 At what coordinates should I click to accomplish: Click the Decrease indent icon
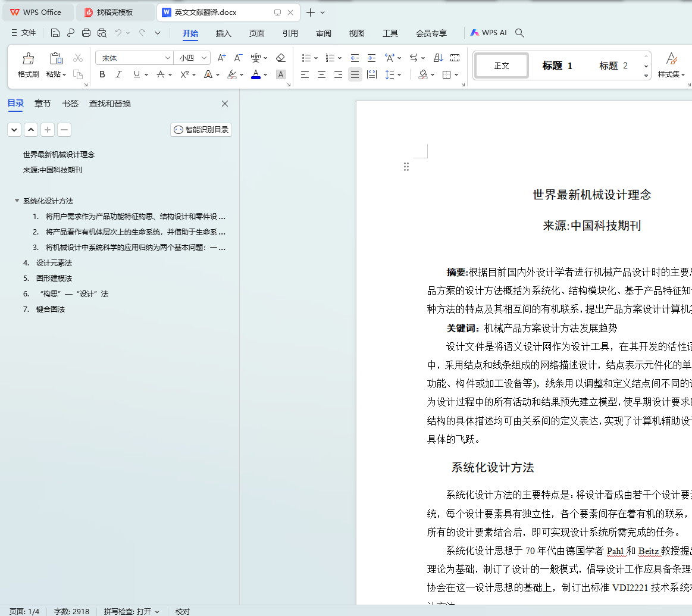tap(355, 58)
